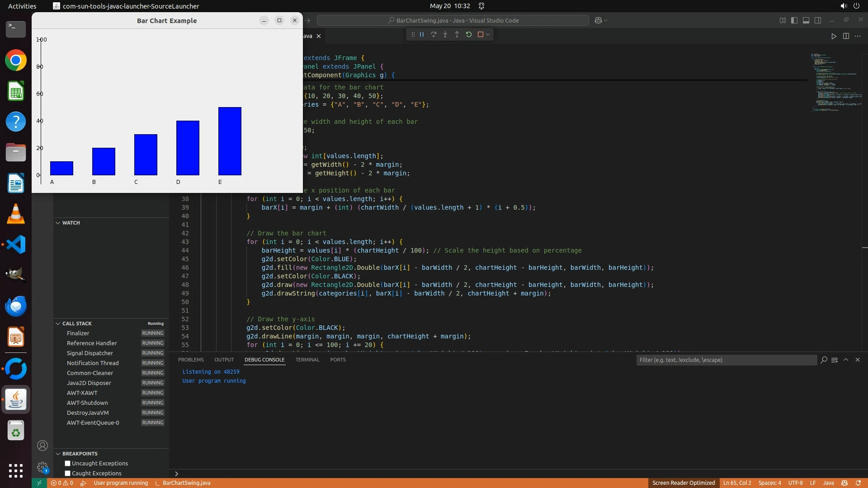Click the Step Out debug icon
The image size is (868, 488).
[457, 34]
